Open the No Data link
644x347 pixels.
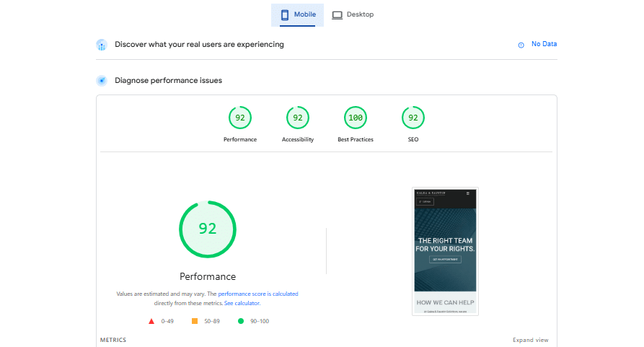click(x=544, y=44)
